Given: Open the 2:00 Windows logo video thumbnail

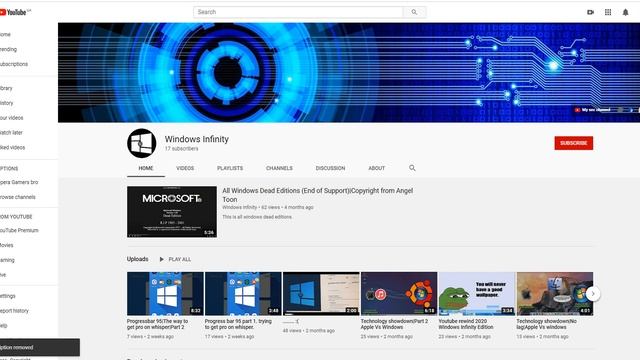Looking at the screenshot, I should (x=321, y=293).
